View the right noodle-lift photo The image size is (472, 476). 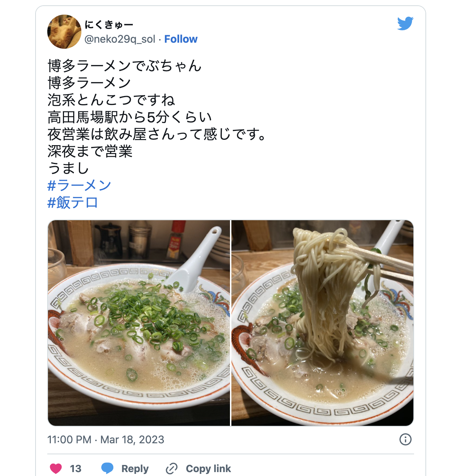pyautogui.click(x=322, y=323)
